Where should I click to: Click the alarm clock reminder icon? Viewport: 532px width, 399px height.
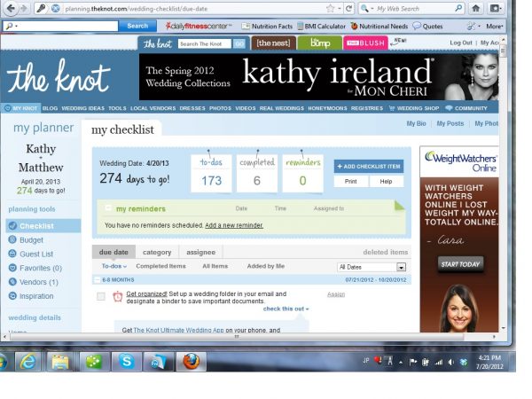click(x=117, y=296)
